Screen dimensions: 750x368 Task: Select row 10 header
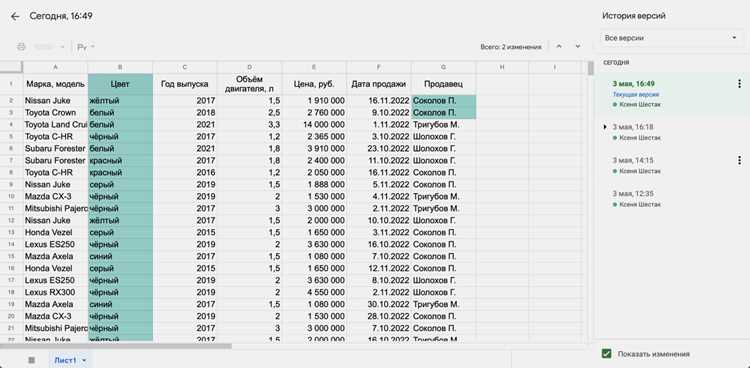click(11, 197)
